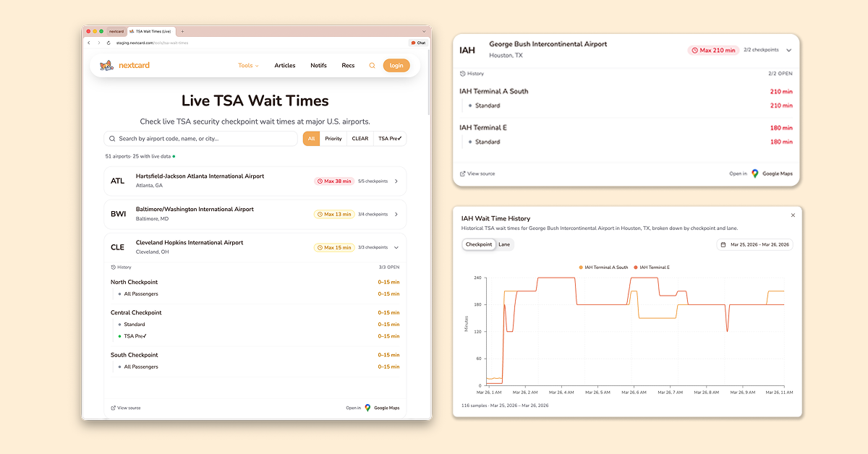
Task: Select the TSA Pre✓ filter tab
Action: coord(390,139)
